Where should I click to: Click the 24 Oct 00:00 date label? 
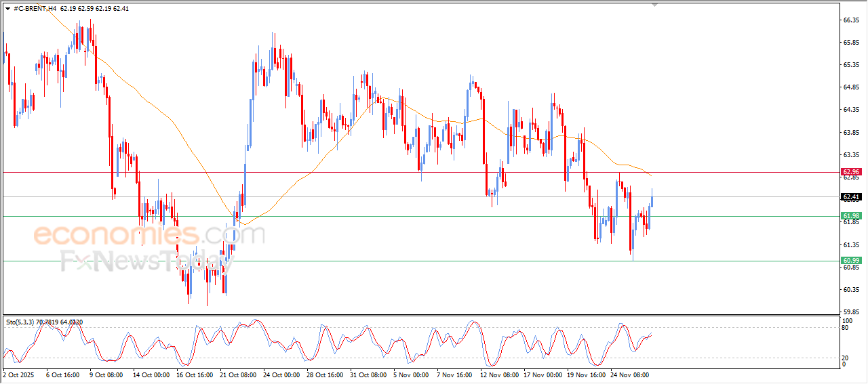tap(281, 374)
